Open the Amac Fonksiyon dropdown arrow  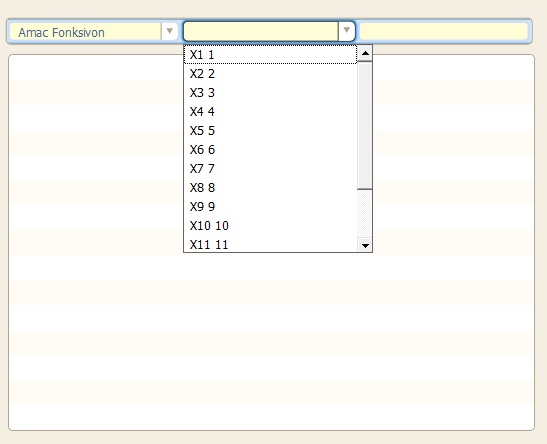click(170, 31)
